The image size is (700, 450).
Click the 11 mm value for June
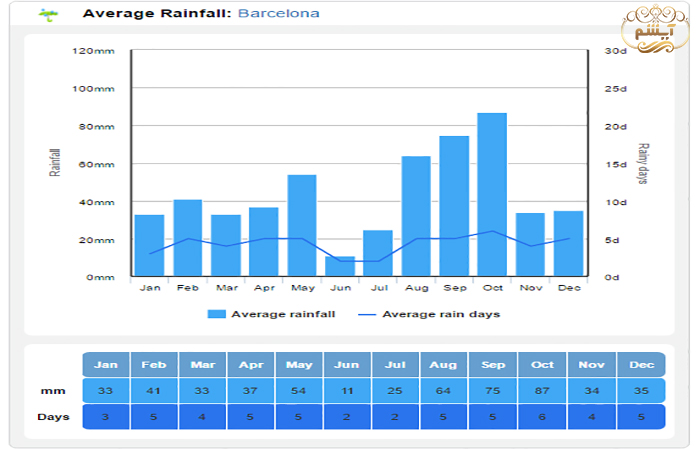348,391
